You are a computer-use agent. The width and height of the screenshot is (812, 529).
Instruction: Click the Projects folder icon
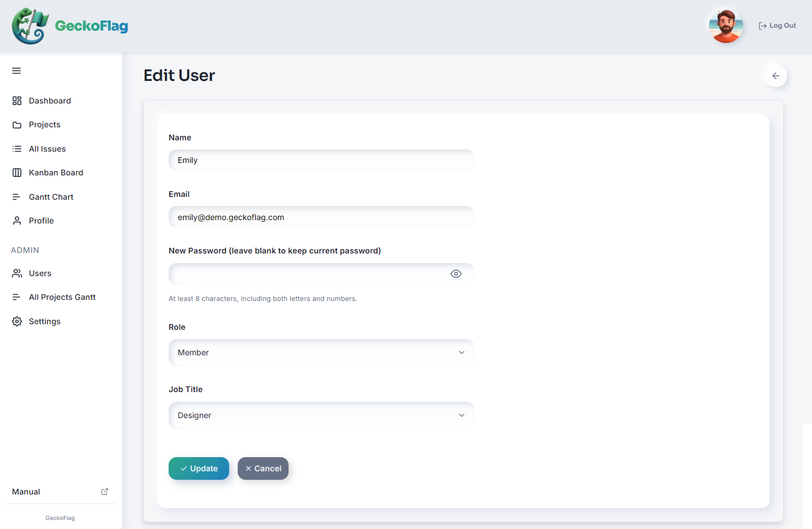17,124
